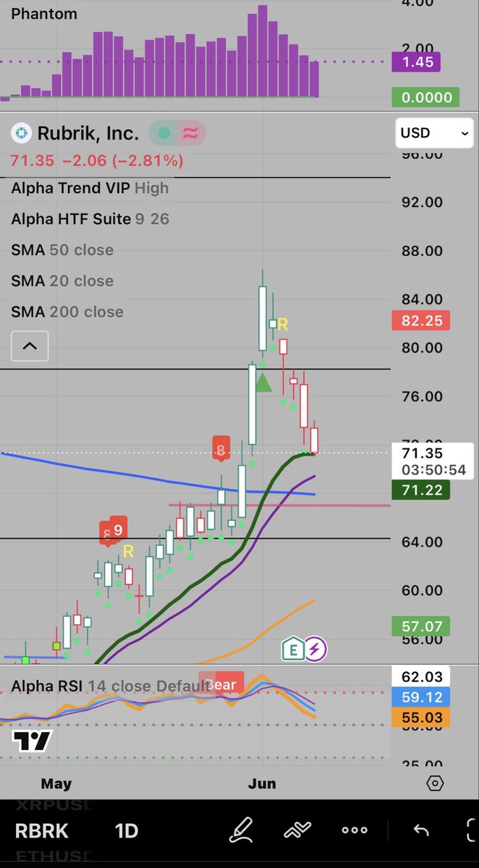Change the 1D chart interval
Viewport: 479px width, 868px height.
[127, 830]
